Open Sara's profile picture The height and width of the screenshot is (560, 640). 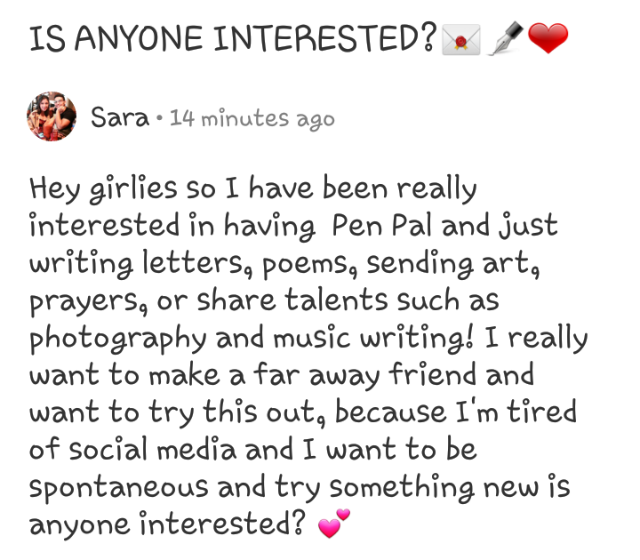coord(51,116)
